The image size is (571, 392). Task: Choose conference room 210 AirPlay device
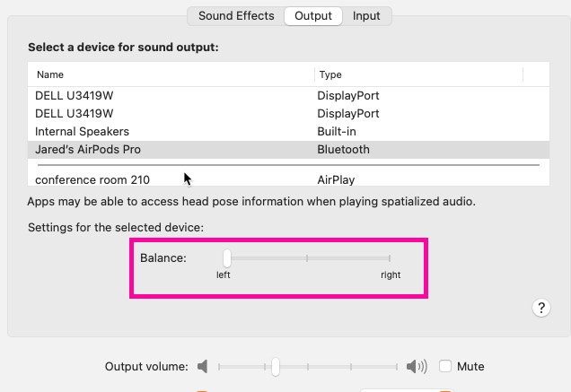click(x=288, y=179)
